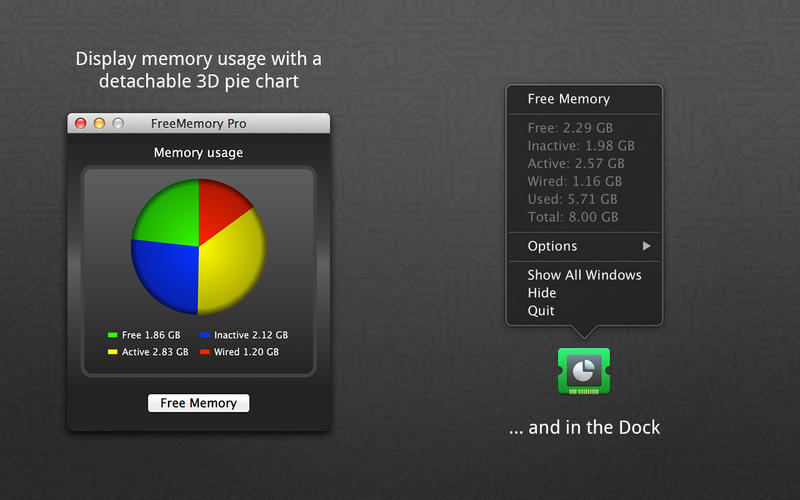Click the green slice of the pie chart
This screenshot has height=500, width=800.
pos(168,214)
